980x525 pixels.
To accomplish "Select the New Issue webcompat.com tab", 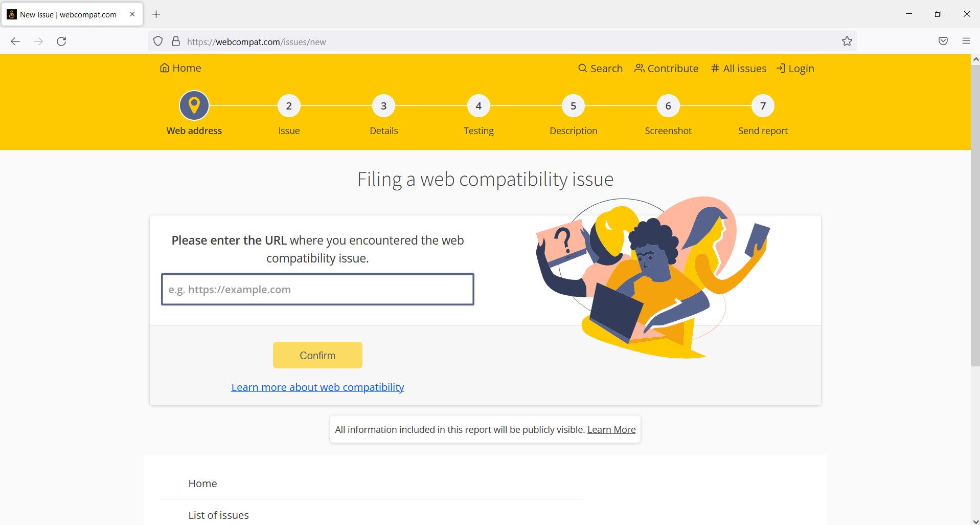I will [x=72, y=14].
